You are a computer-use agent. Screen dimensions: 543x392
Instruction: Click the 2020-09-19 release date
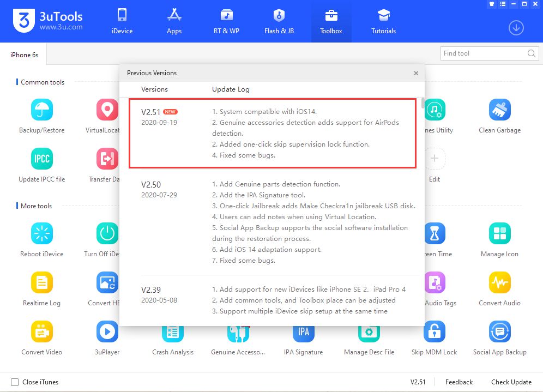159,123
